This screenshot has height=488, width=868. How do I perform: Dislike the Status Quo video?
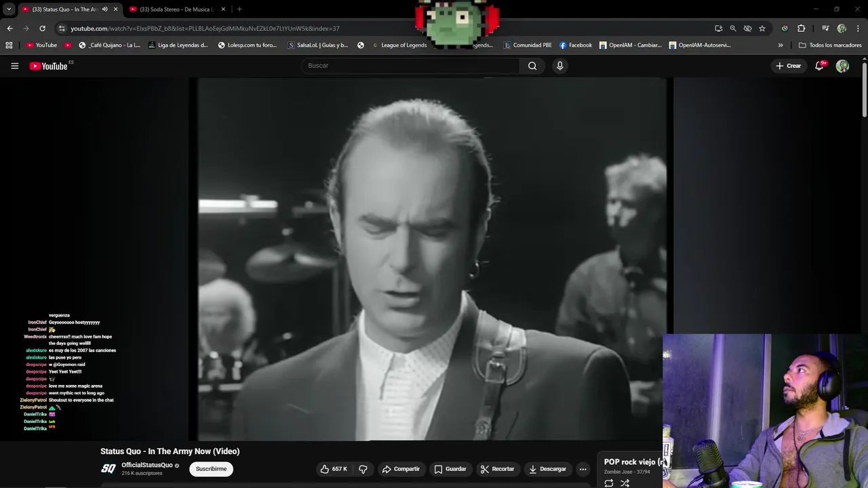tap(363, 469)
